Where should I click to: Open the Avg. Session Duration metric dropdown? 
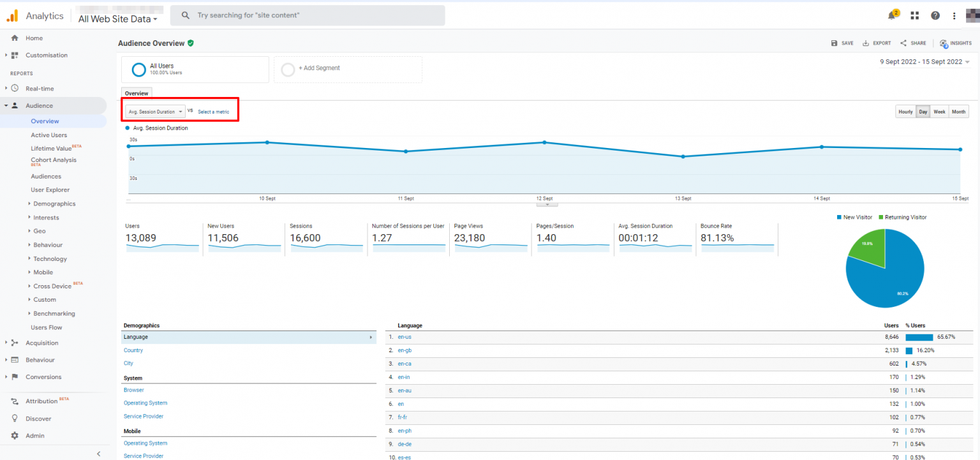pos(154,111)
